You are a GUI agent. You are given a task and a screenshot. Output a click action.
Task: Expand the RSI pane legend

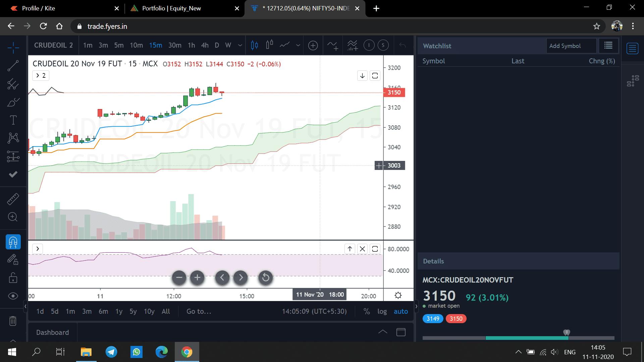(38, 249)
